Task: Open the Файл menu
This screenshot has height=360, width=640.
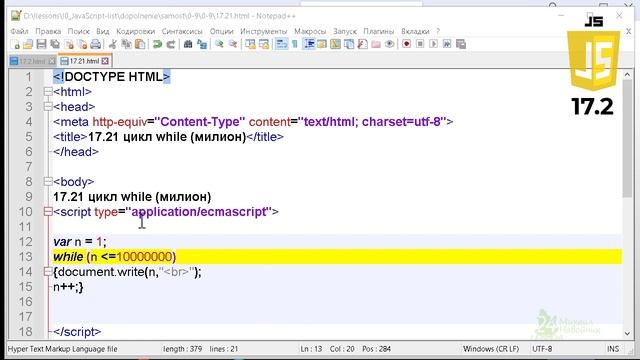Action: click(x=19, y=31)
